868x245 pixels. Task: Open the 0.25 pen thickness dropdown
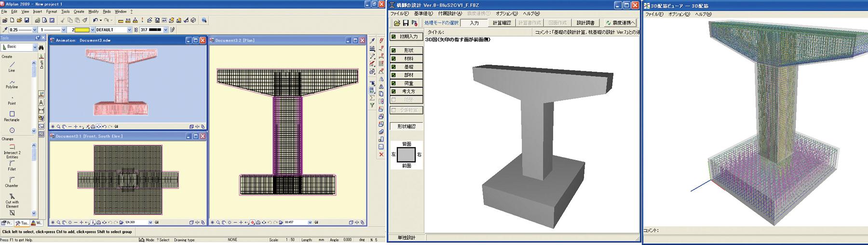tap(35, 30)
